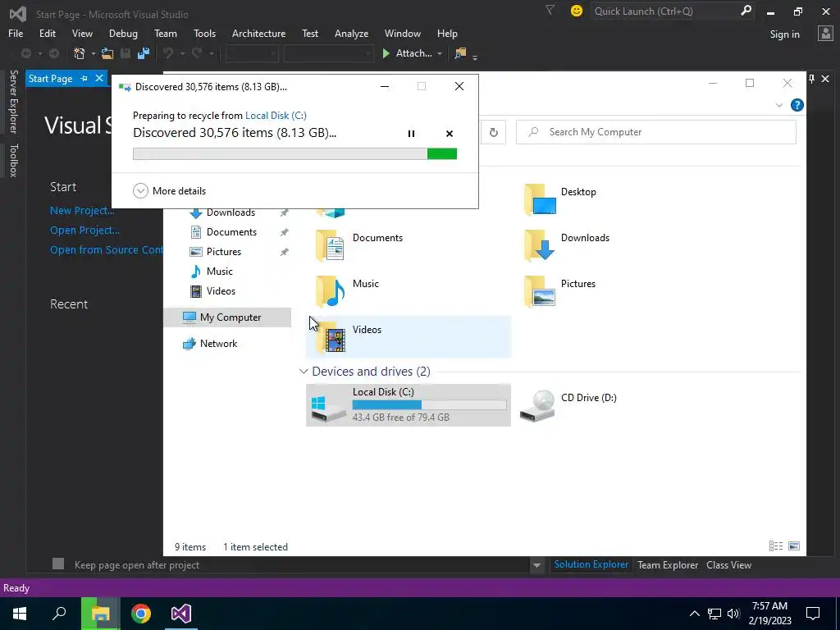The width and height of the screenshot is (840, 630).
Task: Click the Refresh button in File Explorer
Action: pyautogui.click(x=493, y=132)
